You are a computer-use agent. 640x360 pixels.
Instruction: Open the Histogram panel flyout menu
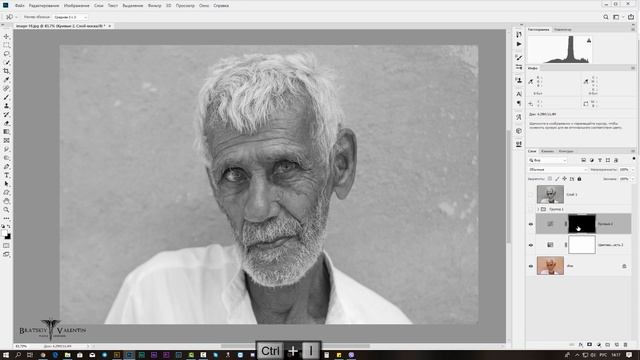tap(633, 29)
